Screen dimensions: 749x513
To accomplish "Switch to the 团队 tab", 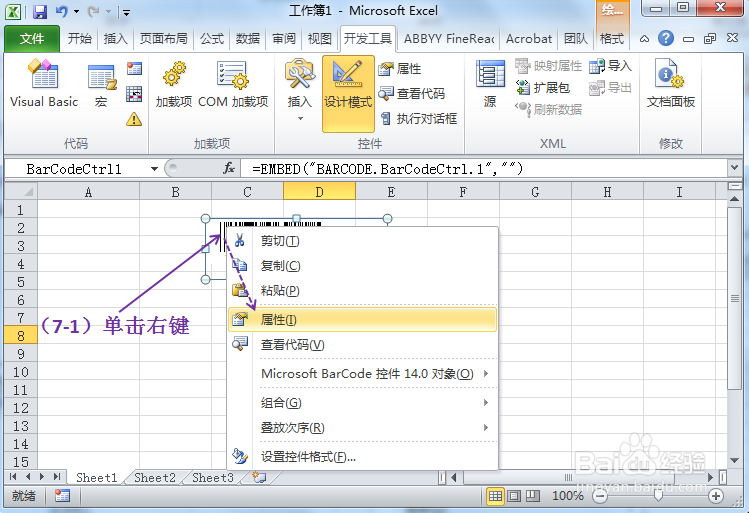I will click(576, 39).
